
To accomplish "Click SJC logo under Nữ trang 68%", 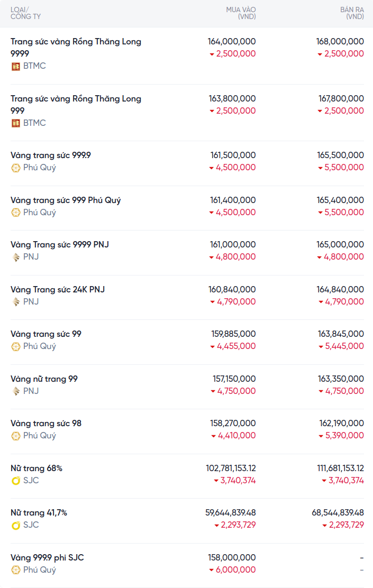I will (x=16, y=481).
